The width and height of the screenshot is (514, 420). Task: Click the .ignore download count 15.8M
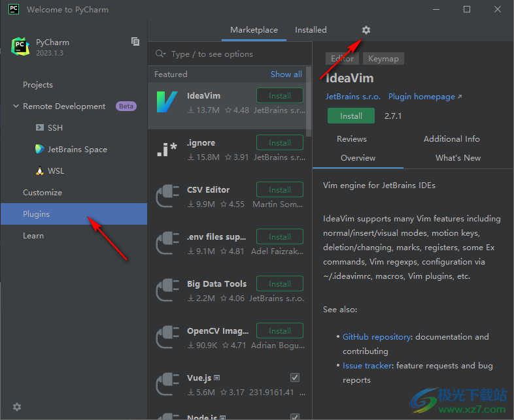(x=204, y=157)
